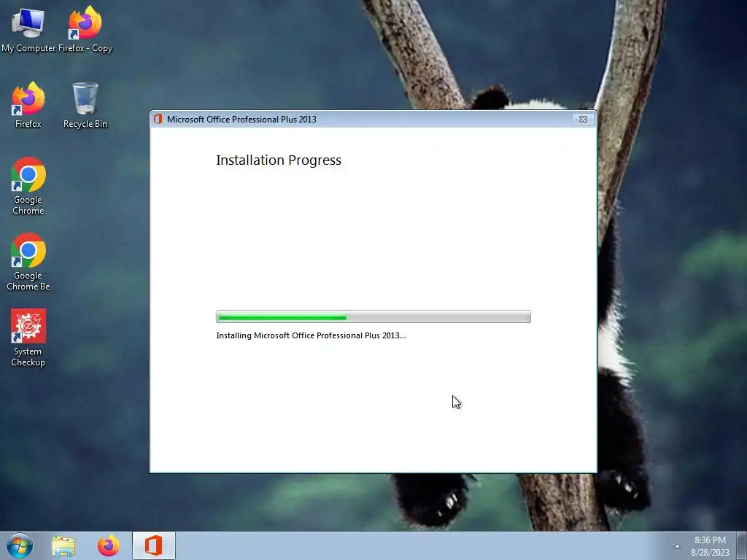Launch Firefox from the taskbar

[109, 545]
